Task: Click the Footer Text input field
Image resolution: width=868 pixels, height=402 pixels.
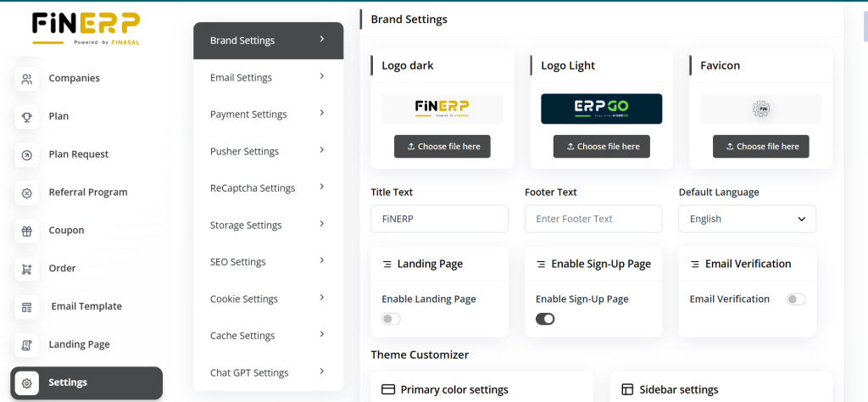Action: point(593,219)
